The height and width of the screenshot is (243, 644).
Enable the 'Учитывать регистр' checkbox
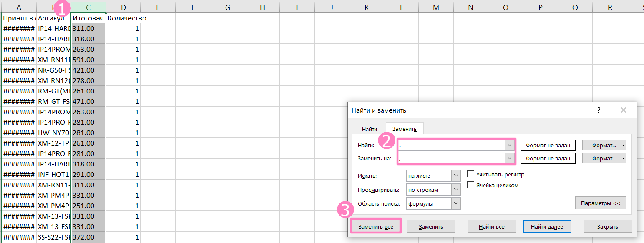pyautogui.click(x=470, y=174)
